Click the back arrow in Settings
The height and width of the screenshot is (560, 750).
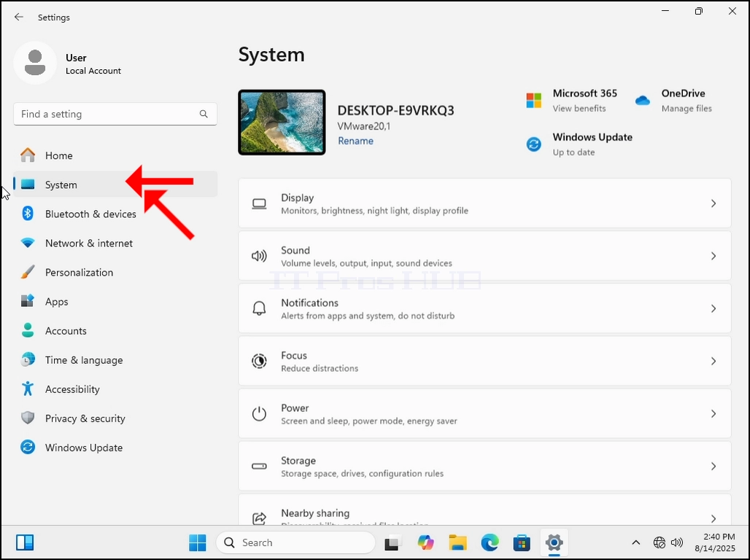[x=19, y=17]
